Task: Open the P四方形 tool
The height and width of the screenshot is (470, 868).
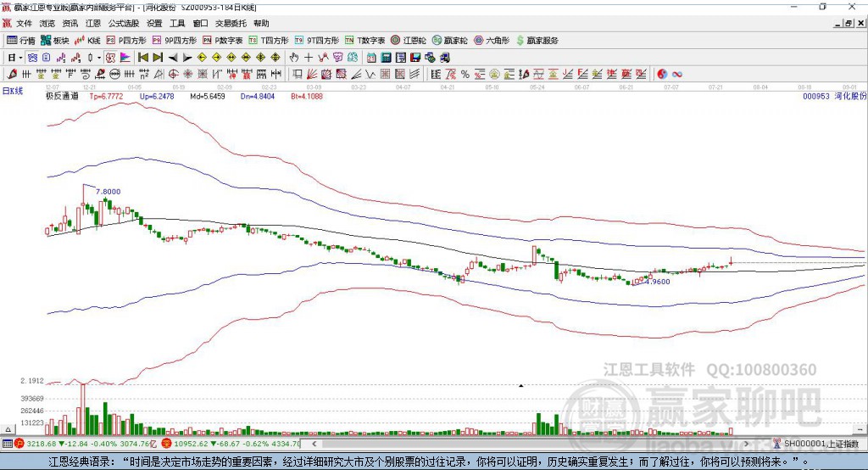Action: pyautogui.click(x=126, y=41)
